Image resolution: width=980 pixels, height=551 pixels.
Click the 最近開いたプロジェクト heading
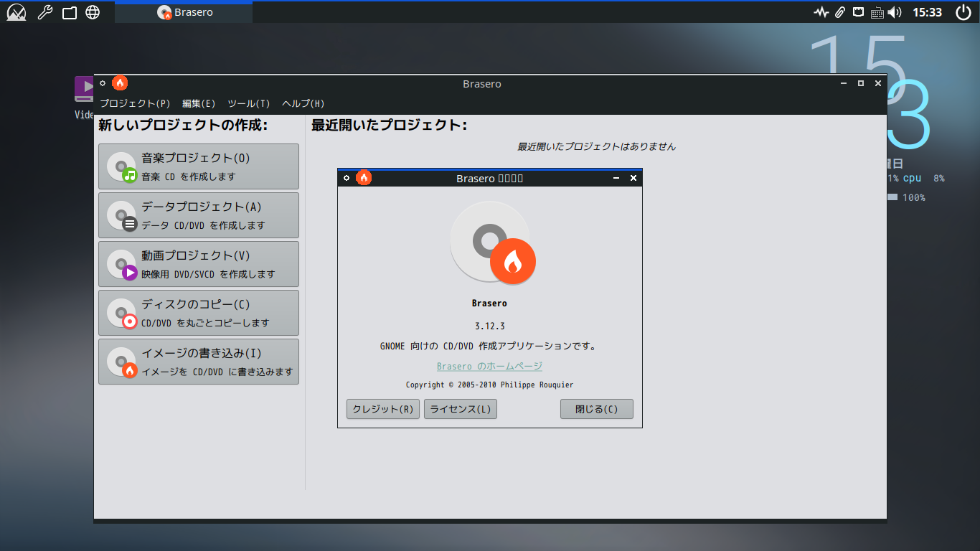pyautogui.click(x=389, y=126)
